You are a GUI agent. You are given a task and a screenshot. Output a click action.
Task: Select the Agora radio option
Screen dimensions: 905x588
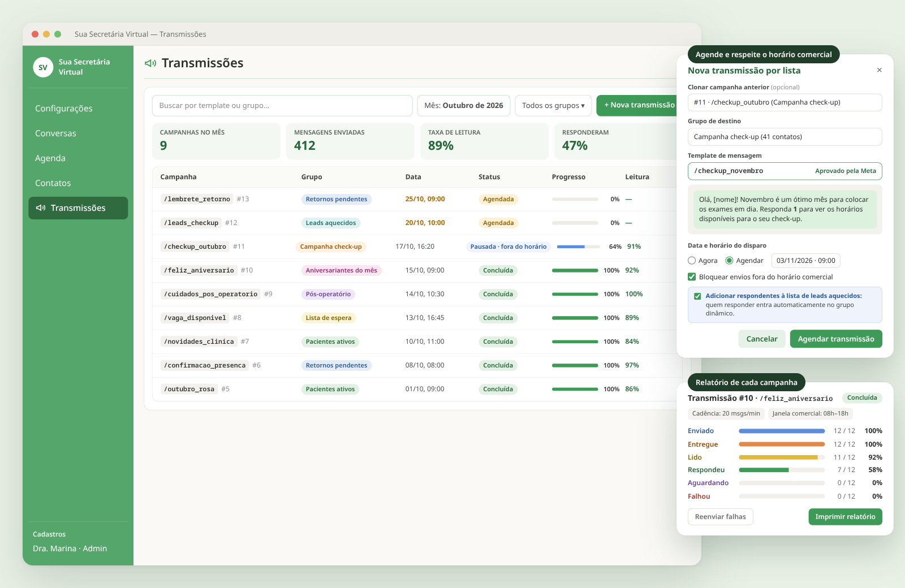[x=692, y=261]
